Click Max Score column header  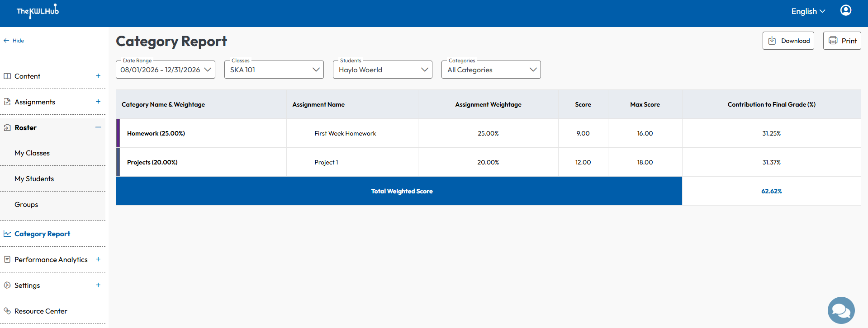645,104
